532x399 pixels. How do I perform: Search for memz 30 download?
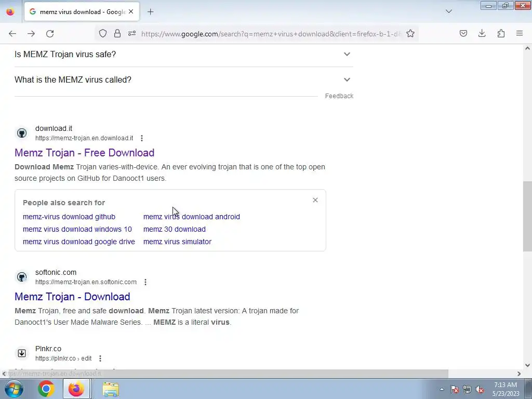click(175, 229)
